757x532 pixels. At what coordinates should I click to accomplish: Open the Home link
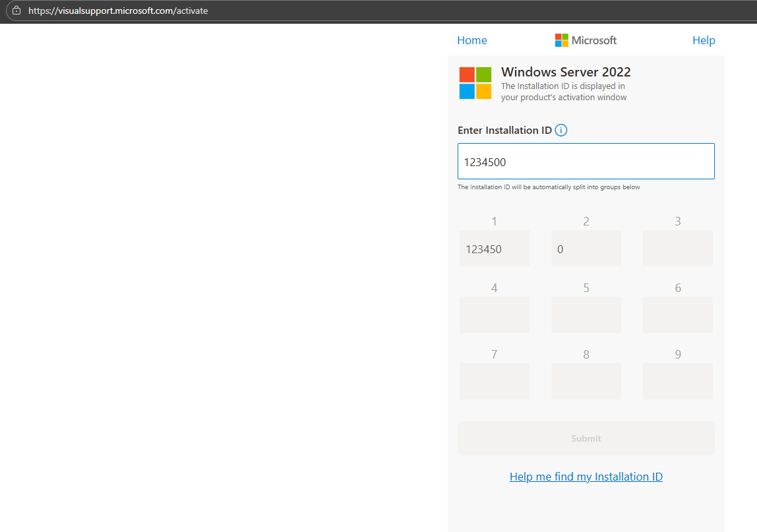(x=471, y=40)
